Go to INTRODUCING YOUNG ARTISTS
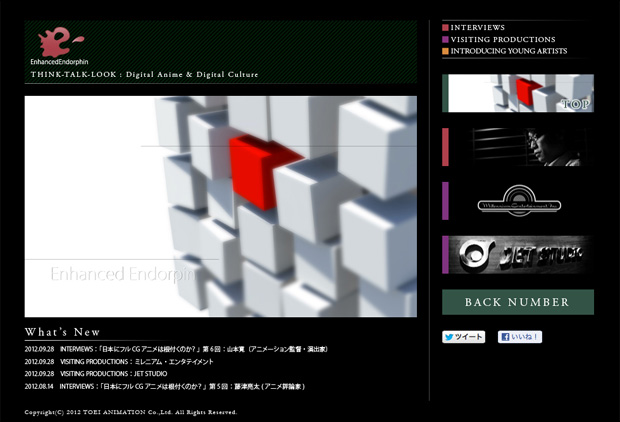The width and height of the screenshot is (620, 422). point(508,51)
